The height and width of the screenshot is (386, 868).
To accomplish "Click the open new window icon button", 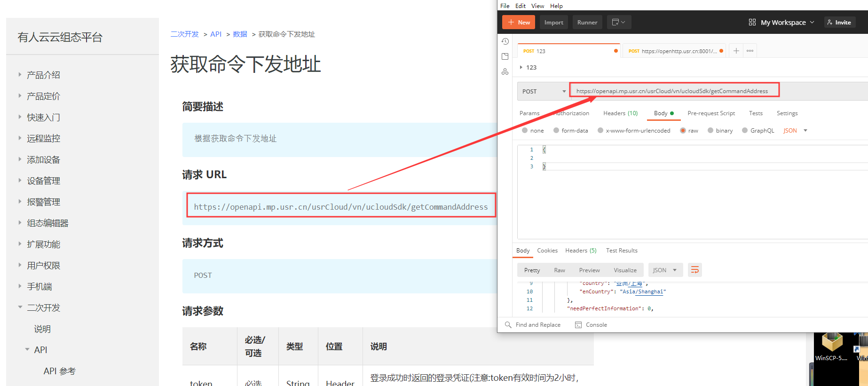I will point(618,22).
